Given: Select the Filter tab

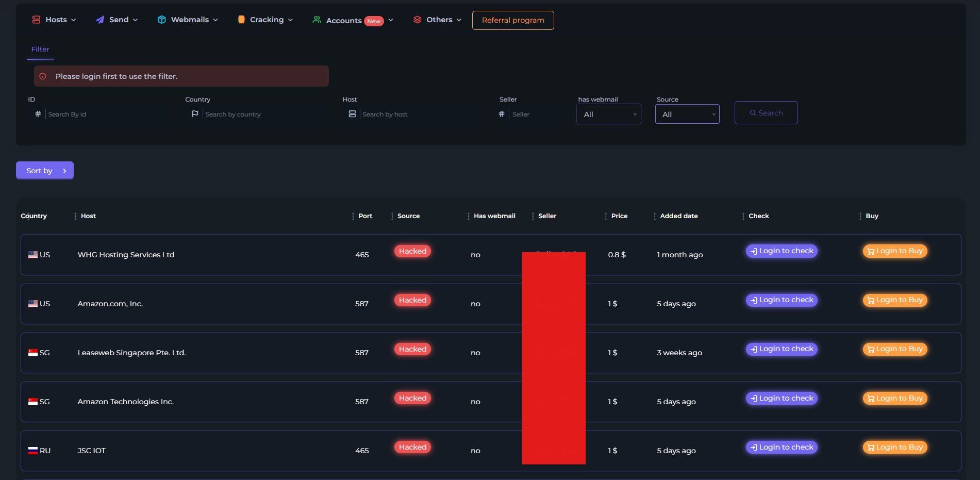Looking at the screenshot, I should (x=40, y=49).
